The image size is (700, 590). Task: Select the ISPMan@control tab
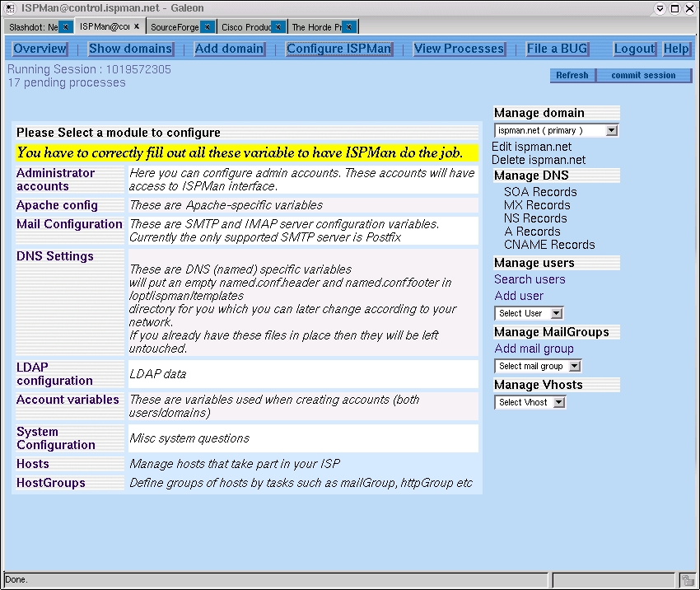(105, 27)
